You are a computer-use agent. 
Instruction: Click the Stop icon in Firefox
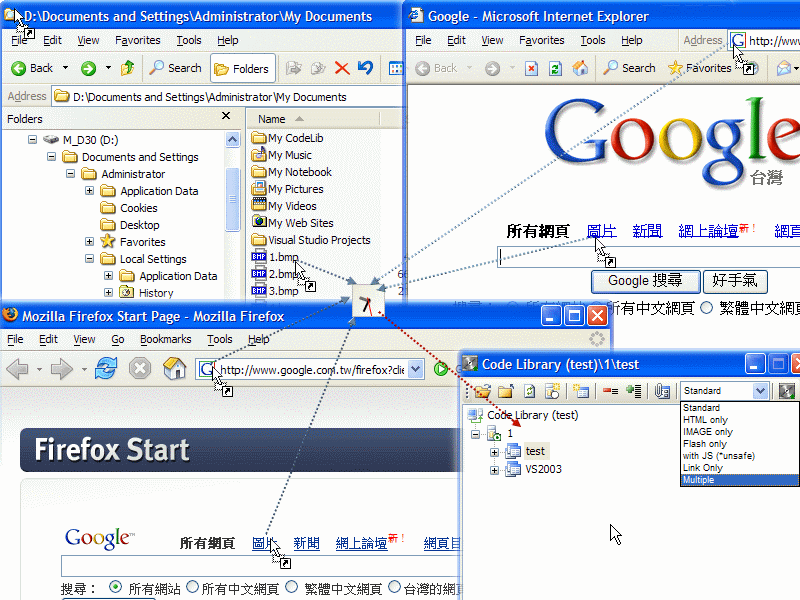coord(140,368)
